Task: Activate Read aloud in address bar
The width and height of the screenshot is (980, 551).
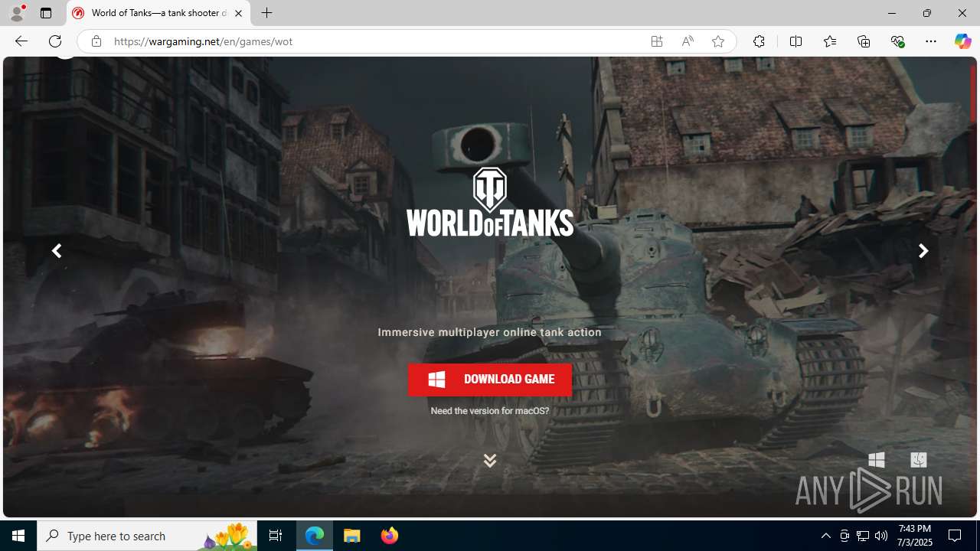Action: pos(688,41)
